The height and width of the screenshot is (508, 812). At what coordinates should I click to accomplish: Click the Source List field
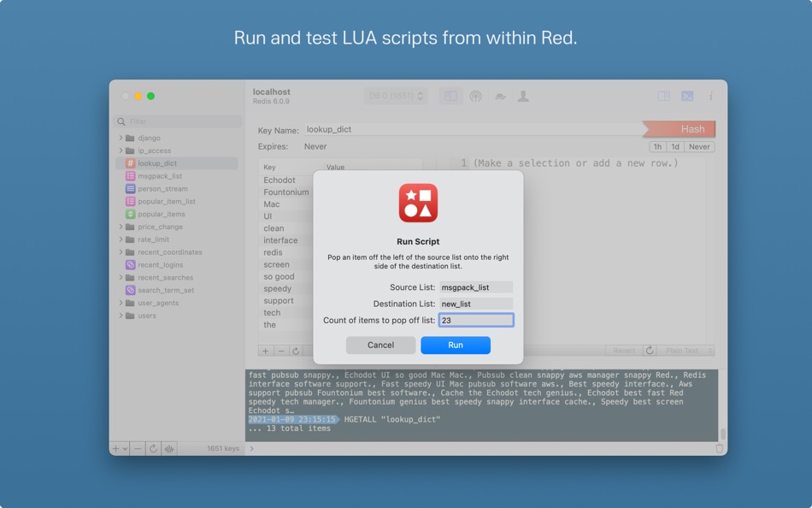tap(476, 287)
